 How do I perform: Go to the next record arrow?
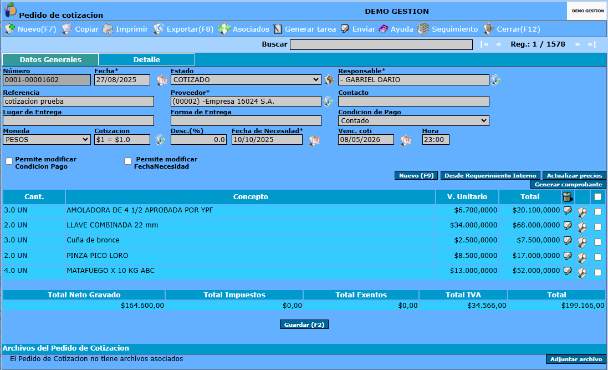click(x=577, y=44)
